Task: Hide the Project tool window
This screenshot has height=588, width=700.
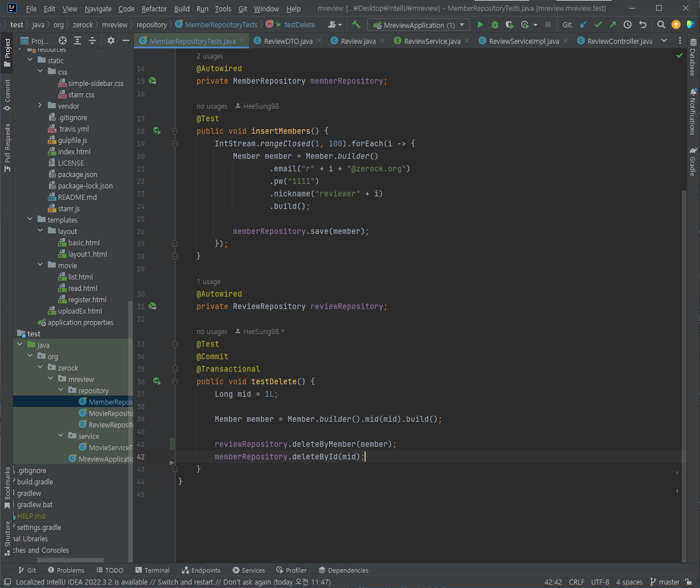Action: click(126, 41)
